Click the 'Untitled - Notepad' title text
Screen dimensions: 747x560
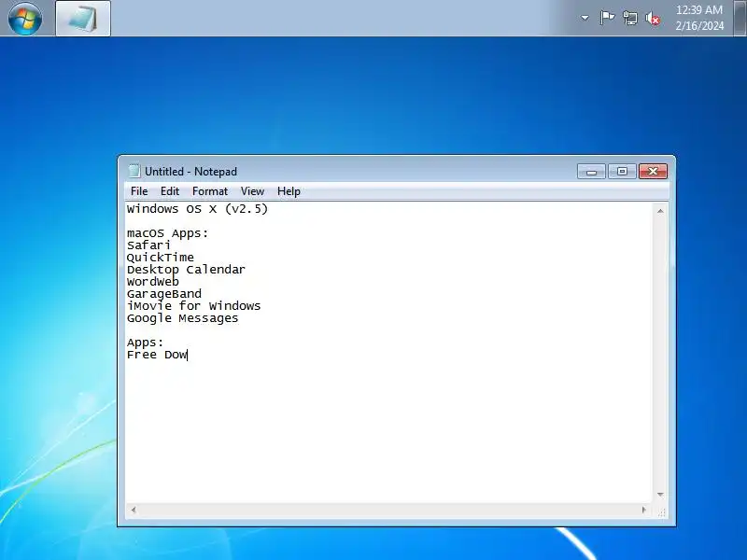point(190,172)
